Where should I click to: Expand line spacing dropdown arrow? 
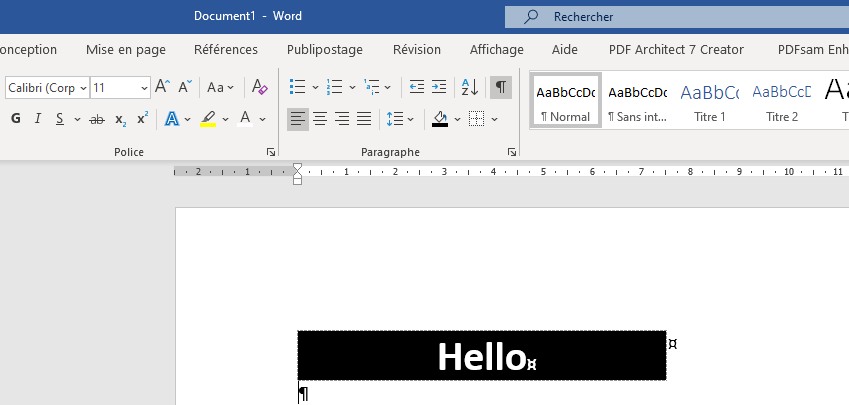click(x=410, y=119)
